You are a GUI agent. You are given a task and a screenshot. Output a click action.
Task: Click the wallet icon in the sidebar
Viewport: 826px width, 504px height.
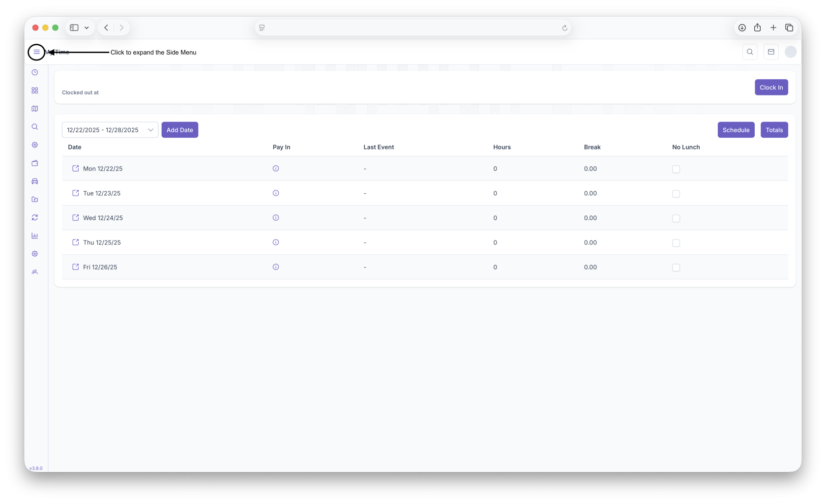pyautogui.click(x=35, y=163)
